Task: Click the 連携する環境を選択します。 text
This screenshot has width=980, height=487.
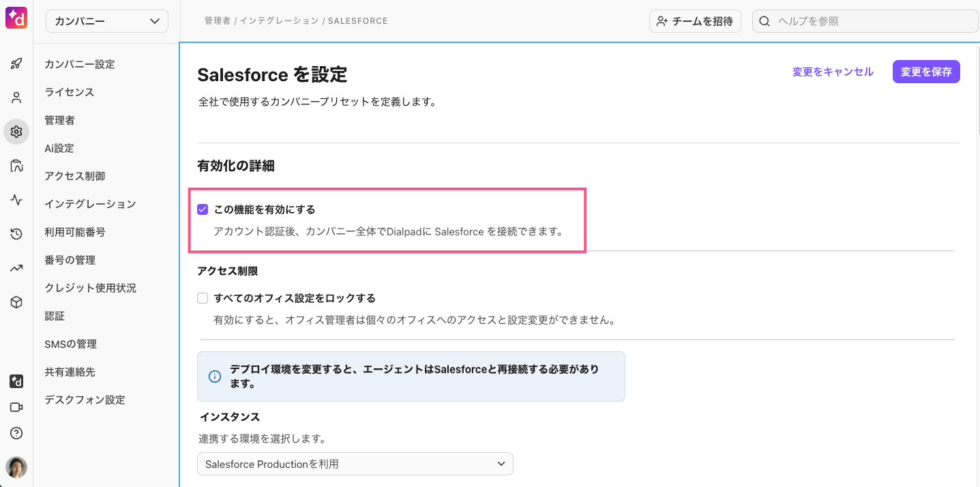Action: coord(263,438)
